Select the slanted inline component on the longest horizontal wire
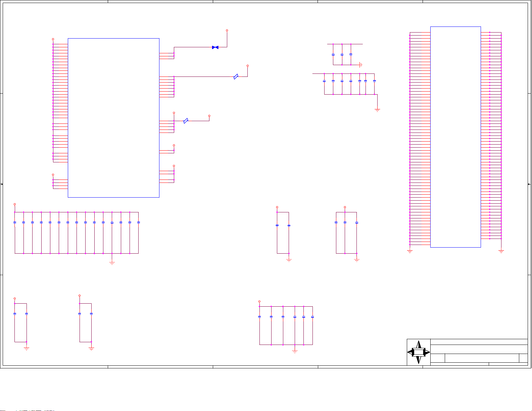The width and height of the screenshot is (532, 411). (x=236, y=76)
